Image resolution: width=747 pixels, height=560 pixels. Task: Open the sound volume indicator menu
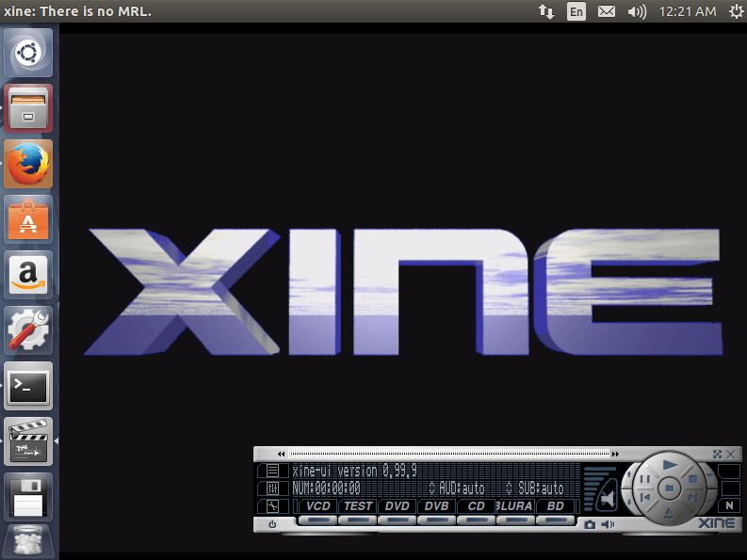637,11
